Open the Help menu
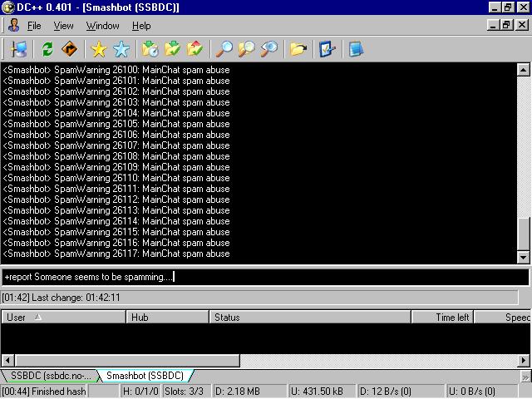532x399 pixels. [141, 26]
